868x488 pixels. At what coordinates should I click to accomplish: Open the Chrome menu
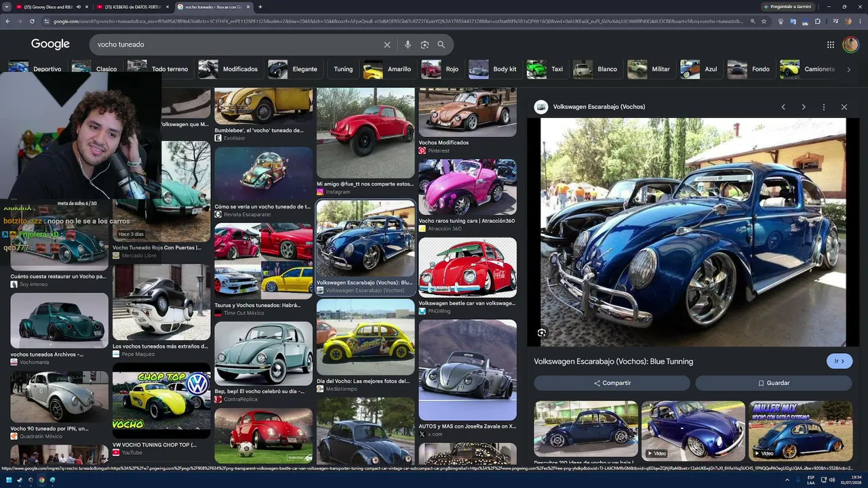coord(861,21)
